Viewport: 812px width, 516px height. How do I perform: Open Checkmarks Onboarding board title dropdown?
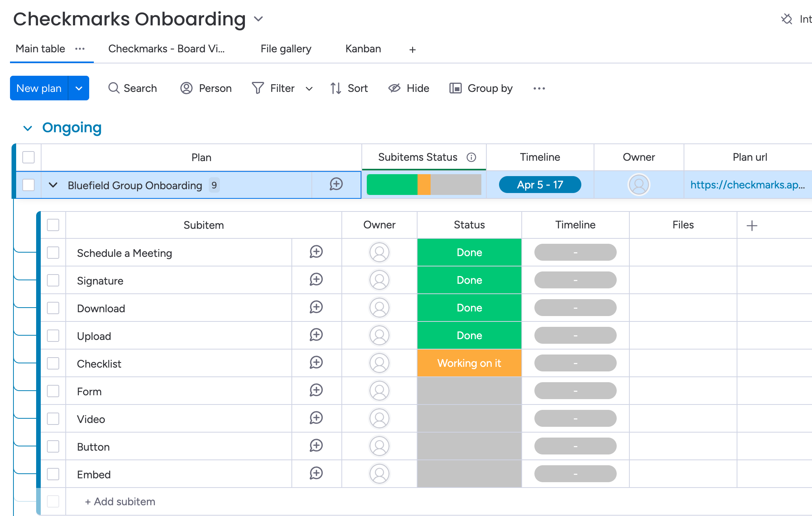point(258,19)
